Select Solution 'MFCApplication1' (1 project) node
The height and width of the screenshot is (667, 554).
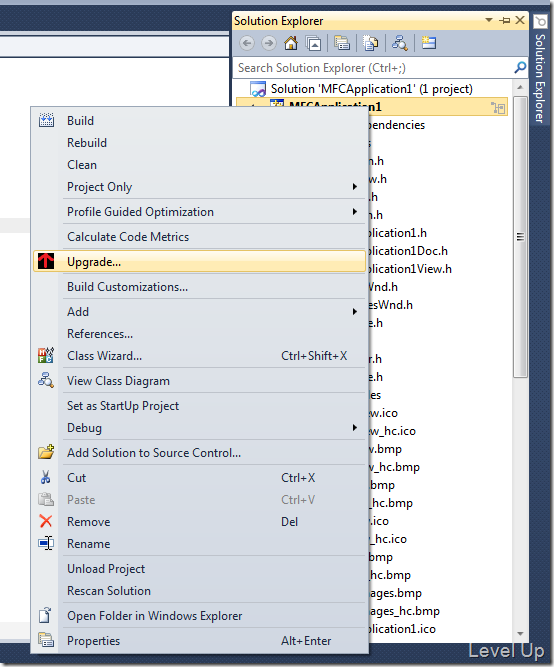pos(371,89)
